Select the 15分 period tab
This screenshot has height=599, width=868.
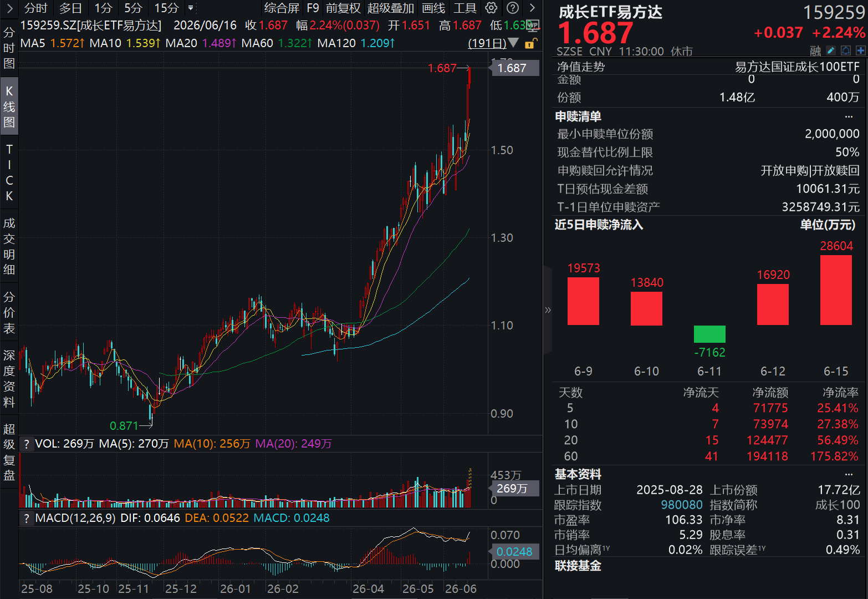click(x=166, y=8)
